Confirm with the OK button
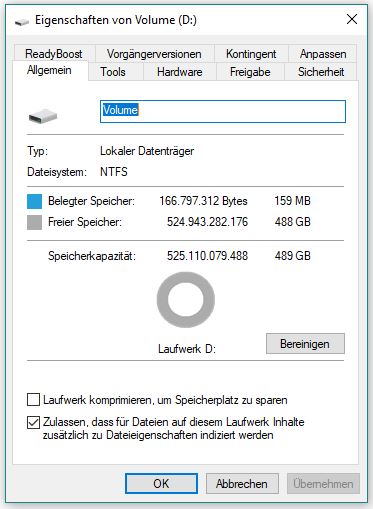Viewport: 373px width, 509px height. pyautogui.click(x=161, y=483)
